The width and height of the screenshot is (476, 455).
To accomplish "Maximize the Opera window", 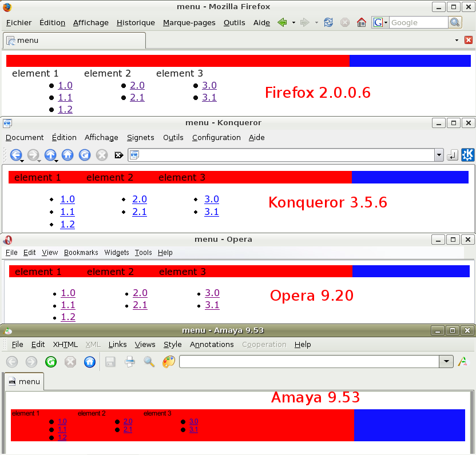I will [453, 240].
